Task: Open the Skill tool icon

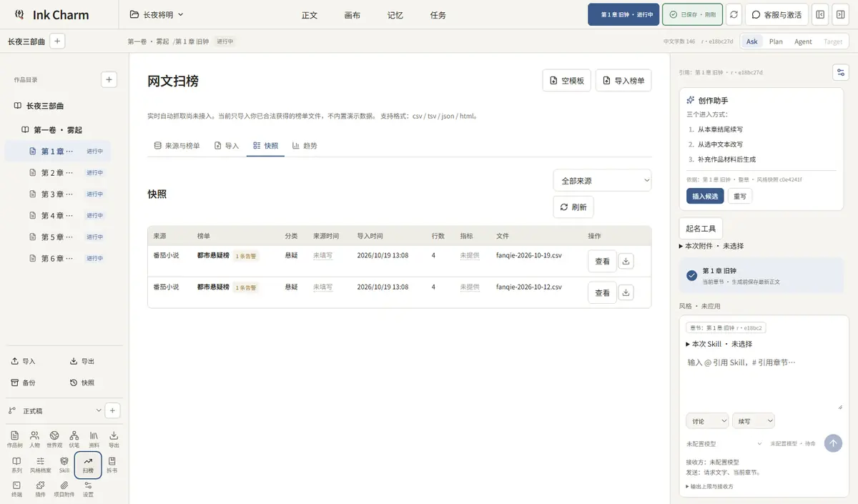Action: point(64,465)
